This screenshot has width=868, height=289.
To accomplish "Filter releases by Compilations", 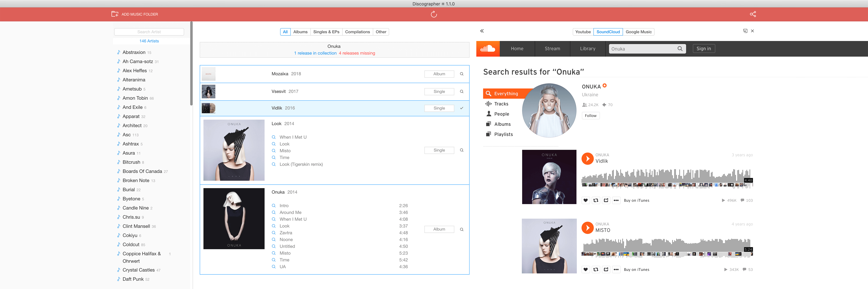I will (357, 32).
